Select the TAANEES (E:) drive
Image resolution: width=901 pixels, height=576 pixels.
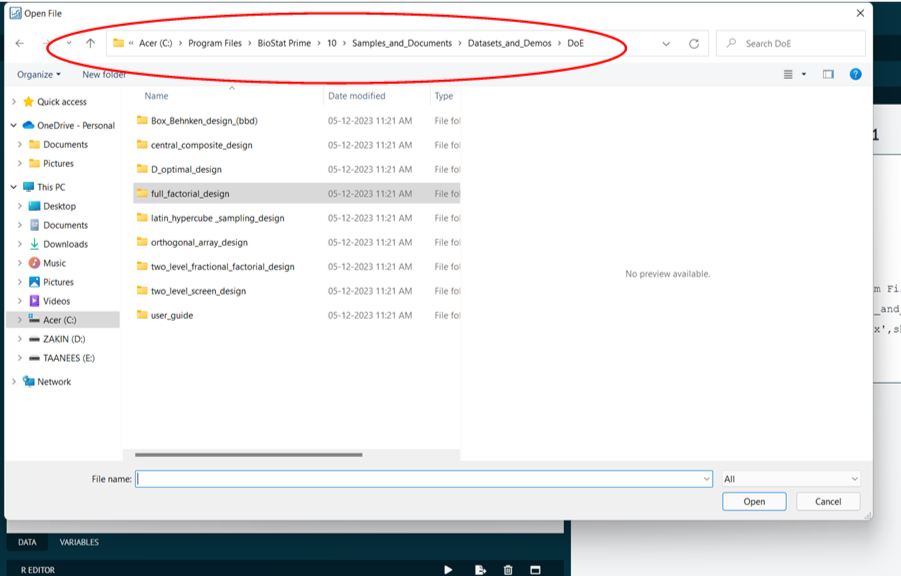(x=69, y=358)
